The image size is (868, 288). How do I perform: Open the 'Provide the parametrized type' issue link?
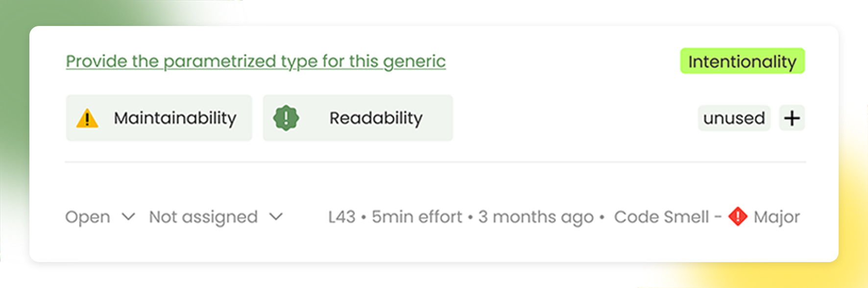tap(256, 62)
